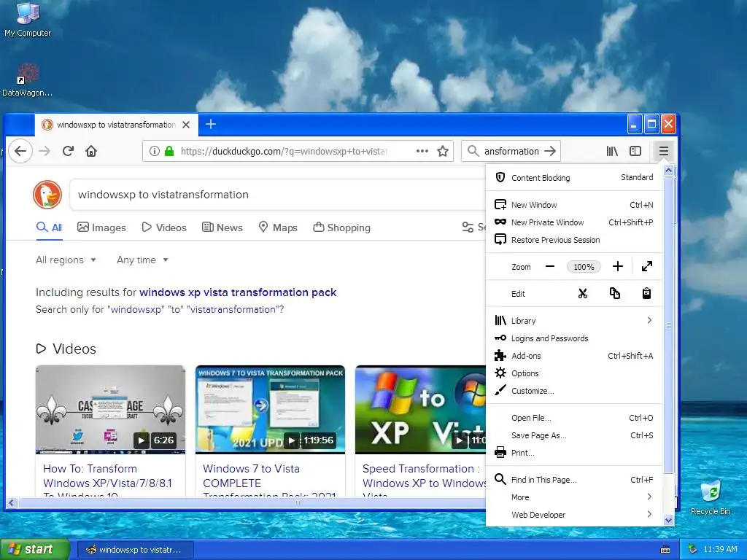Reload the current page
Viewport: 747px width, 560px height.
(x=68, y=152)
